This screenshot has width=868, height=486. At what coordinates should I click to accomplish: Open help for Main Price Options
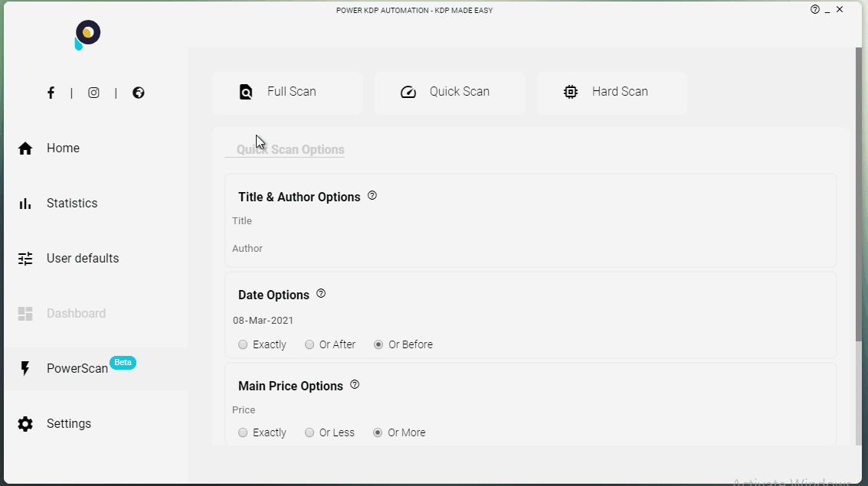tap(355, 384)
